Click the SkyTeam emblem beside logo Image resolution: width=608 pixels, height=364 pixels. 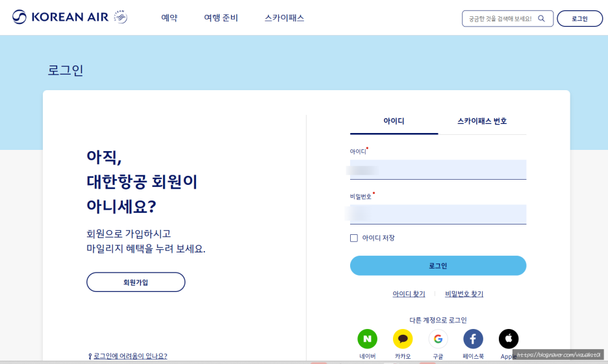(x=121, y=17)
